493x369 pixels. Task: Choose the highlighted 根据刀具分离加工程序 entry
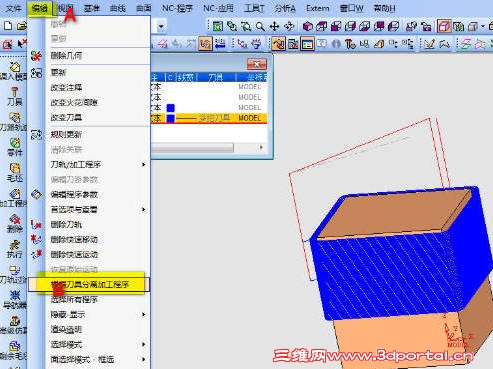[89, 284]
